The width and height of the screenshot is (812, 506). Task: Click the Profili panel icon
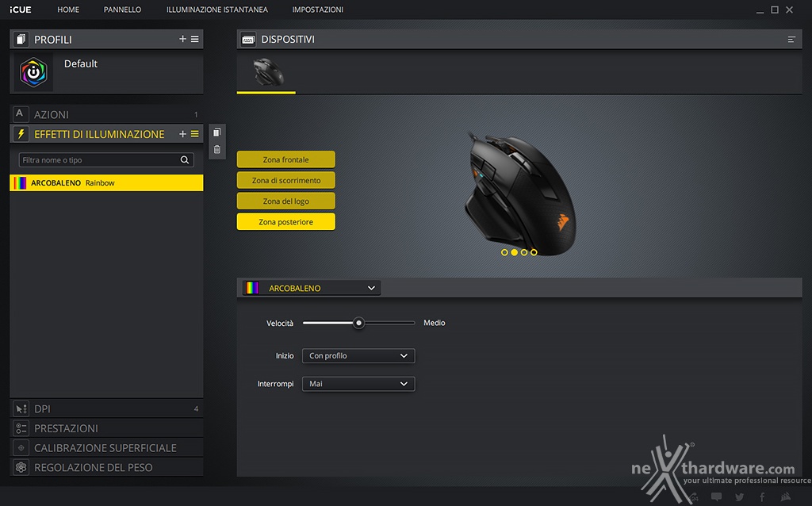(x=21, y=40)
